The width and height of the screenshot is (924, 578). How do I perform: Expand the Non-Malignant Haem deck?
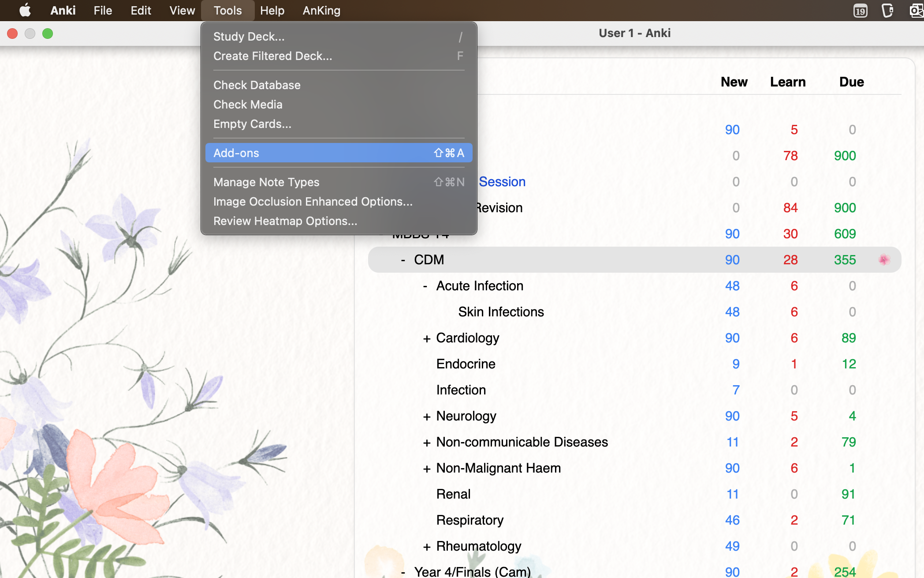426,469
